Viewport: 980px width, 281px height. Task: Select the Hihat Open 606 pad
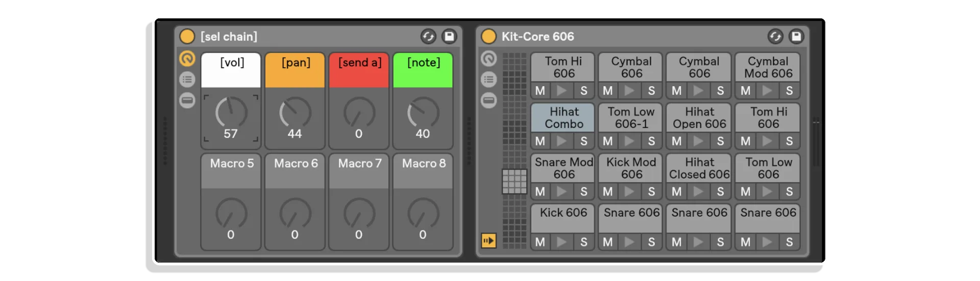[x=699, y=118]
